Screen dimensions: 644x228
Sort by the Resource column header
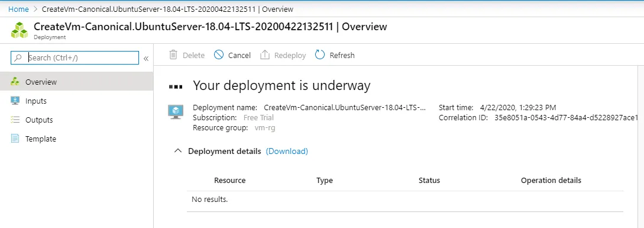[229, 180]
